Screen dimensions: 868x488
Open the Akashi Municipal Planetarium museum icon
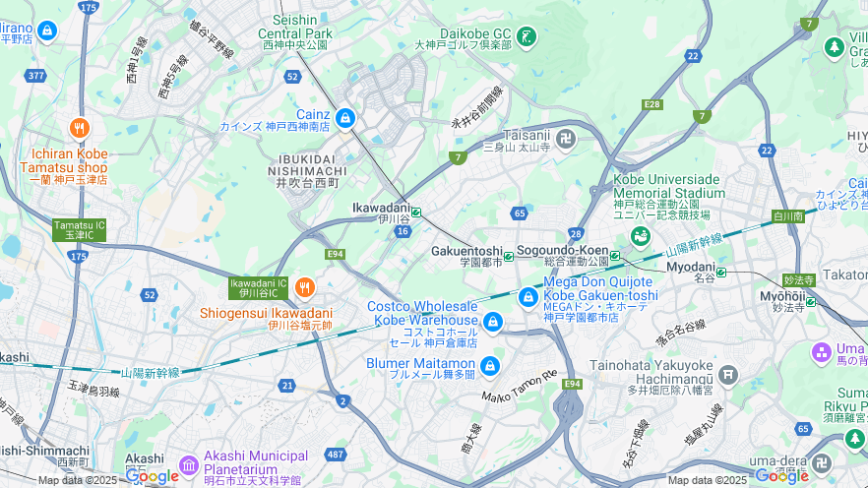189,465
